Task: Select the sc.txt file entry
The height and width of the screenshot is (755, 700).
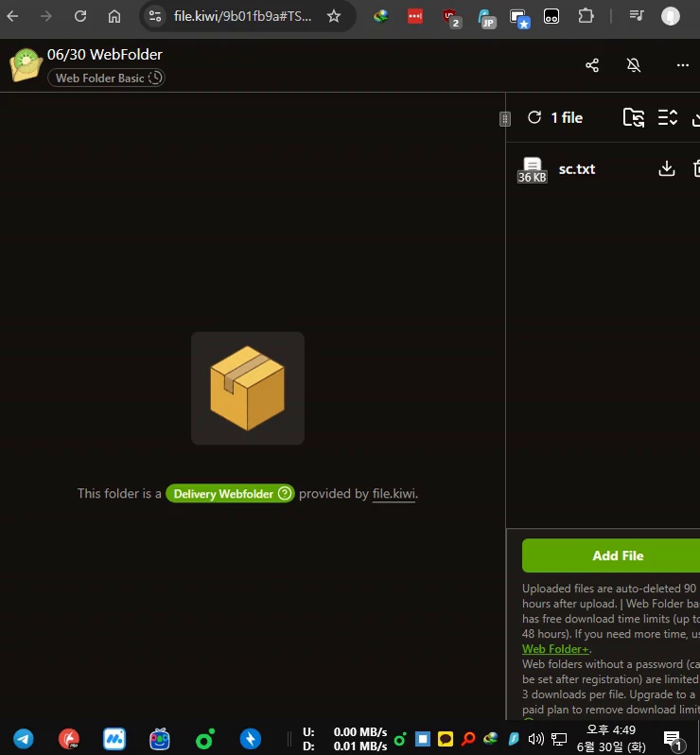Action: 577,169
